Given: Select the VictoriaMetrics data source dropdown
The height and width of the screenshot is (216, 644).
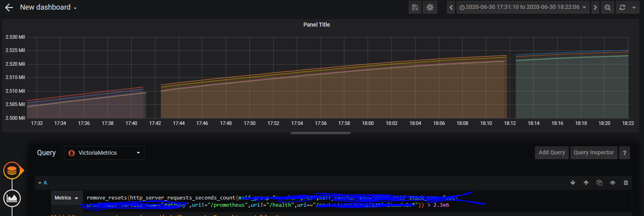Looking at the screenshot, I should 104,153.
